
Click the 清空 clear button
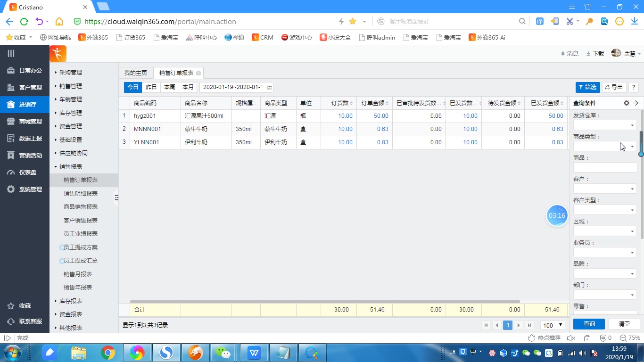[624, 324]
